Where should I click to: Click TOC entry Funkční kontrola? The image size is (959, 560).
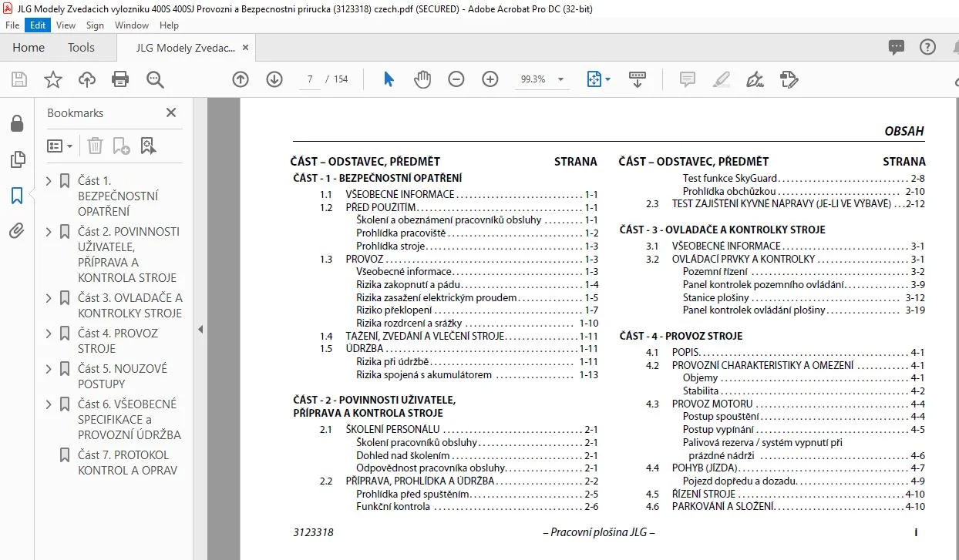click(477, 507)
